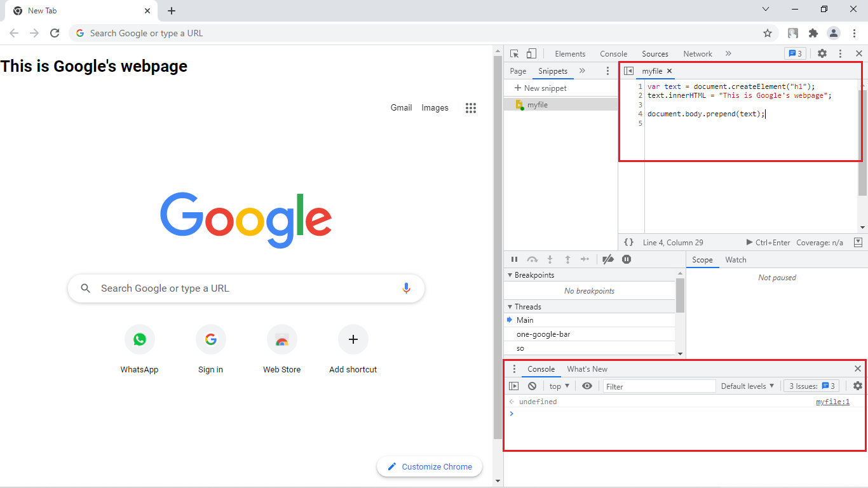Switch to the Page navigator tab

518,71
